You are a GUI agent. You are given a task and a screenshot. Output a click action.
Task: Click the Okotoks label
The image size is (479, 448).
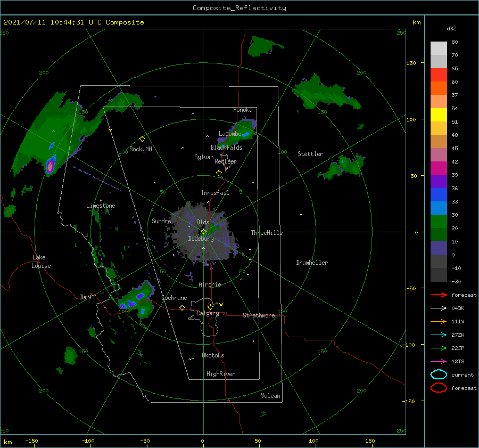click(x=213, y=355)
